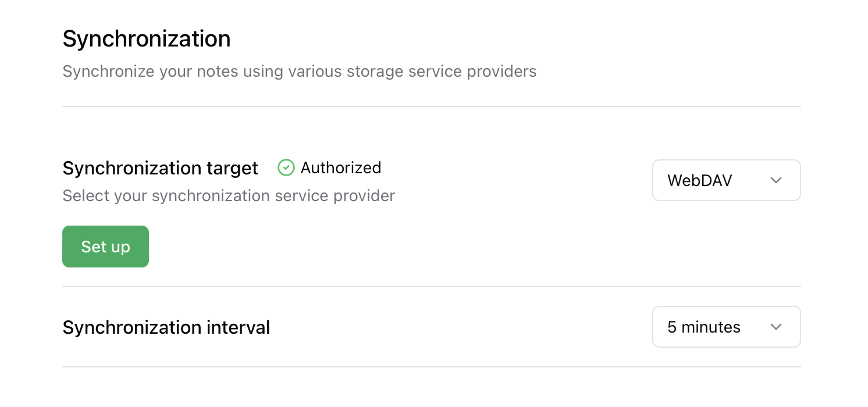Click the Authorized status text
The image size is (868, 407).
pyautogui.click(x=340, y=168)
